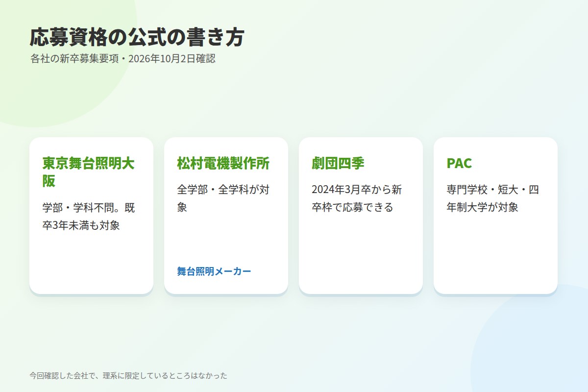
Task: Select text 学部・学科不問。既卒3年未満も対象
Action: [89, 217]
